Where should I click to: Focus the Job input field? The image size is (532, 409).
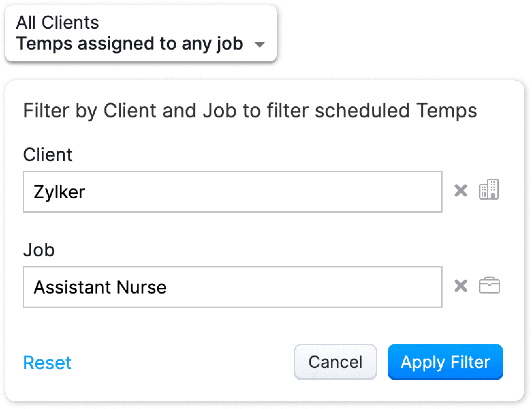pos(232,287)
